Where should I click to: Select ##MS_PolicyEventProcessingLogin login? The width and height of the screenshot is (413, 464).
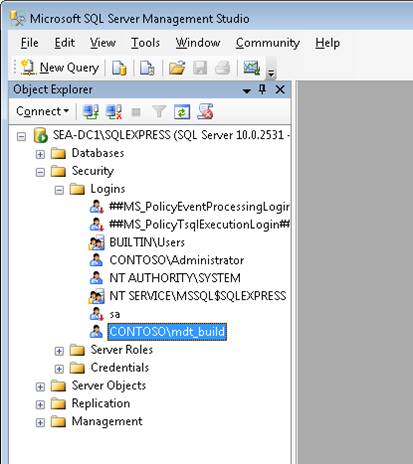pyautogui.click(x=199, y=207)
